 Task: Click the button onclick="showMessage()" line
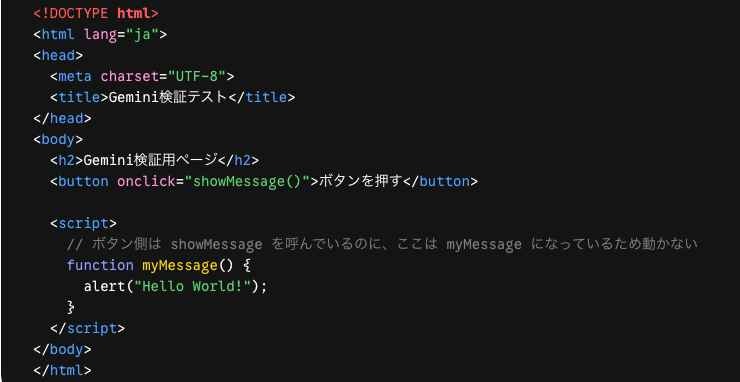(264, 181)
